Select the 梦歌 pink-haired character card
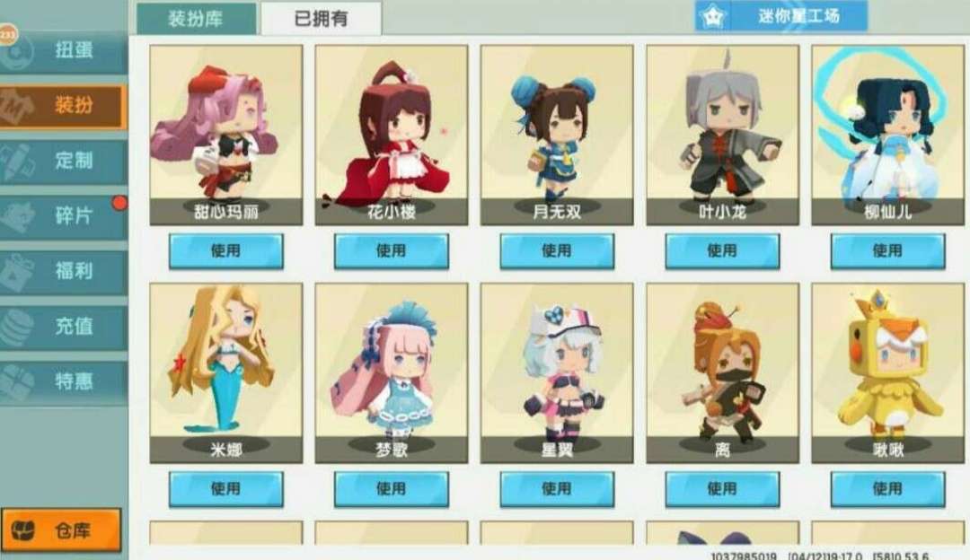Viewport: 970px width, 560px height. pos(392,373)
